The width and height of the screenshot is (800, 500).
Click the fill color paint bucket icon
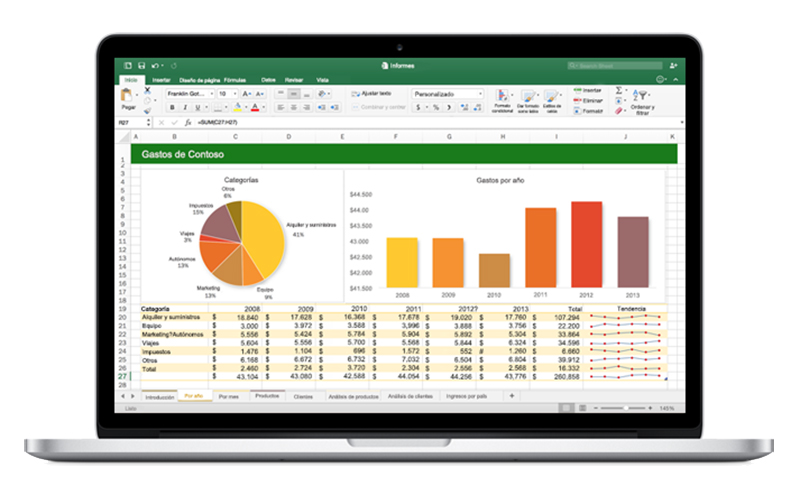pyautogui.click(x=238, y=107)
